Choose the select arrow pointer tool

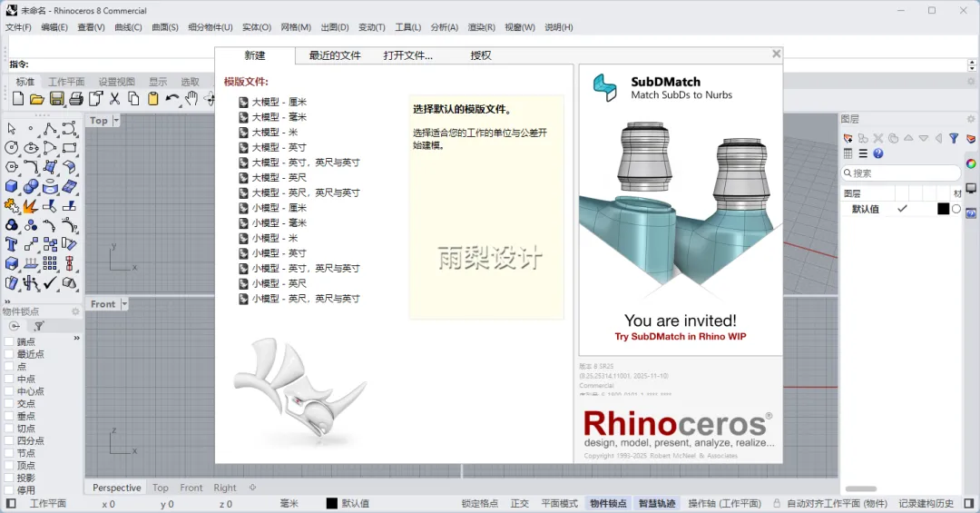11,129
